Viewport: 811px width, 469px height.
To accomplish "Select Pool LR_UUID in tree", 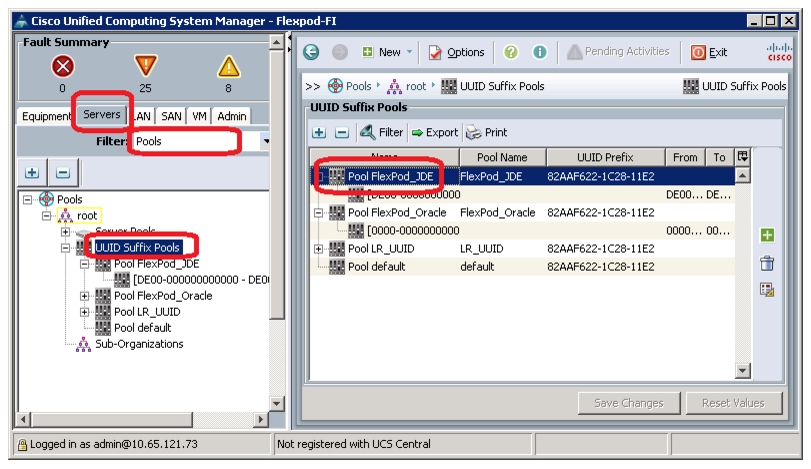I will point(138,312).
